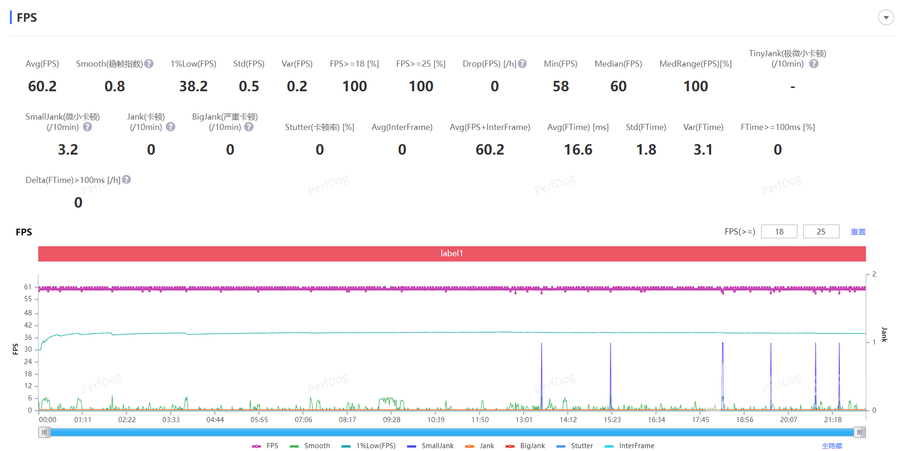
Task: Toggle the Smooth series in the legend
Action: tap(310, 446)
